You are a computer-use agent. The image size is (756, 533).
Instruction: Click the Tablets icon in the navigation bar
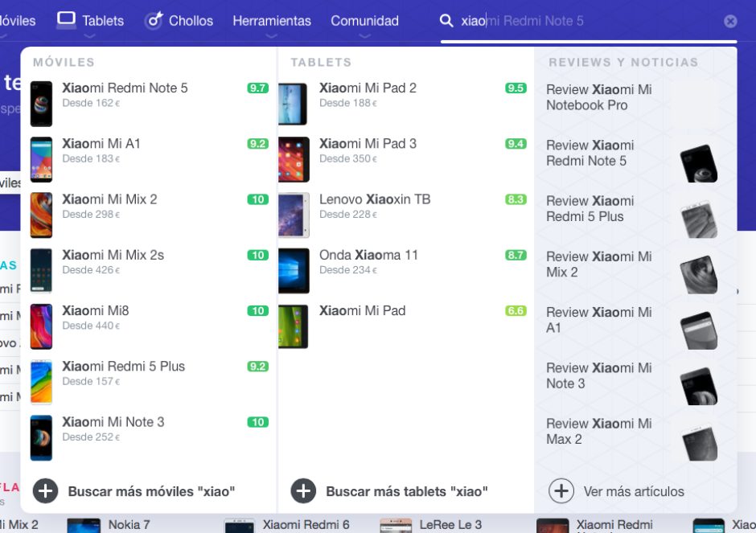coord(66,20)
